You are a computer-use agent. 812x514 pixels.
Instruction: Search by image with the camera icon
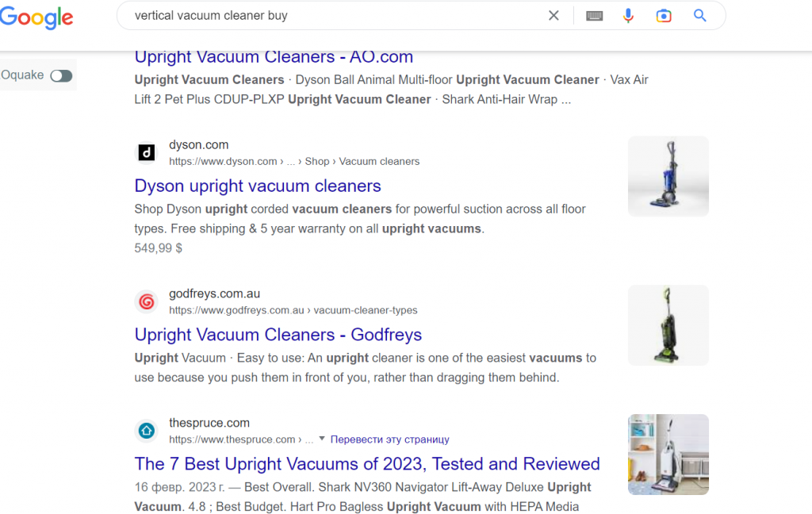point(664,16)
